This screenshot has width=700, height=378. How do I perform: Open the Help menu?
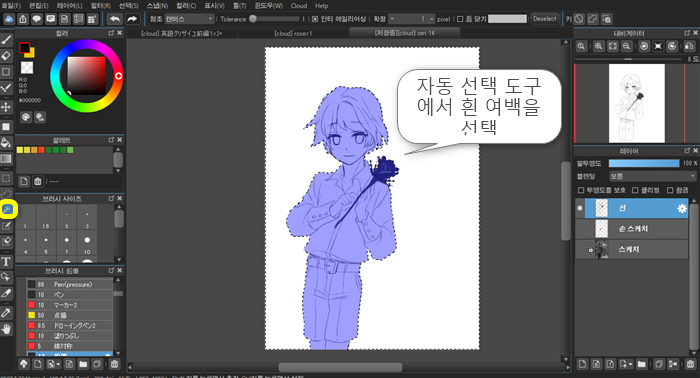(x=321, y=6)
